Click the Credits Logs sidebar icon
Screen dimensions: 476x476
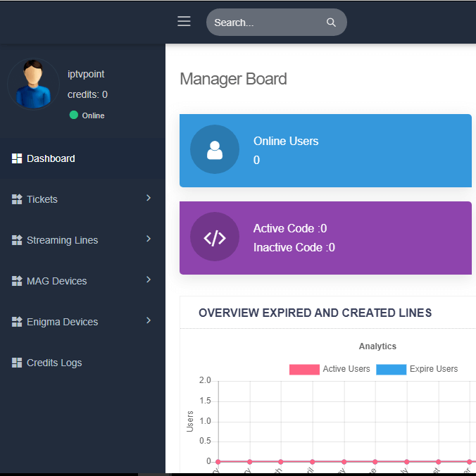(x=17, y=363)
